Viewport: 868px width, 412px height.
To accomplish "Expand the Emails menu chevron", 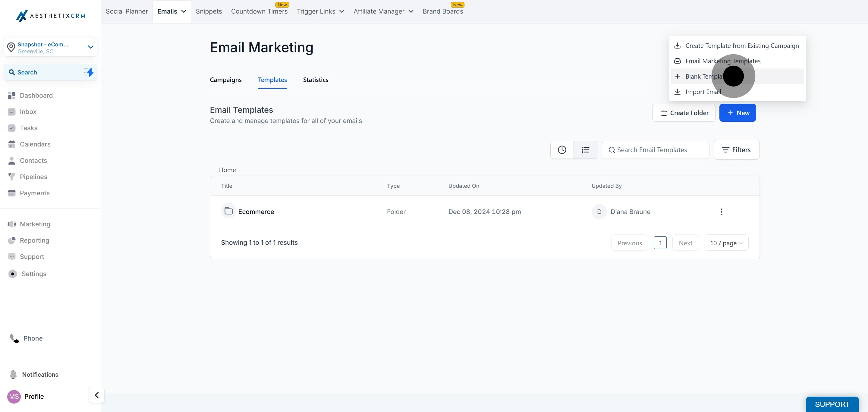I will click(x=184, y=11).
